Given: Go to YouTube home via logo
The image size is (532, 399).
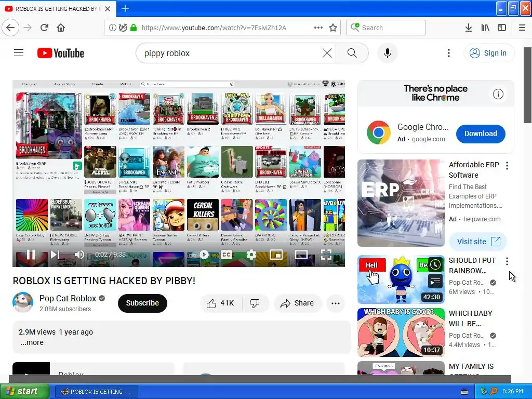Looking at the screenshot, I should pyautogui.click(x=61, y=54).
